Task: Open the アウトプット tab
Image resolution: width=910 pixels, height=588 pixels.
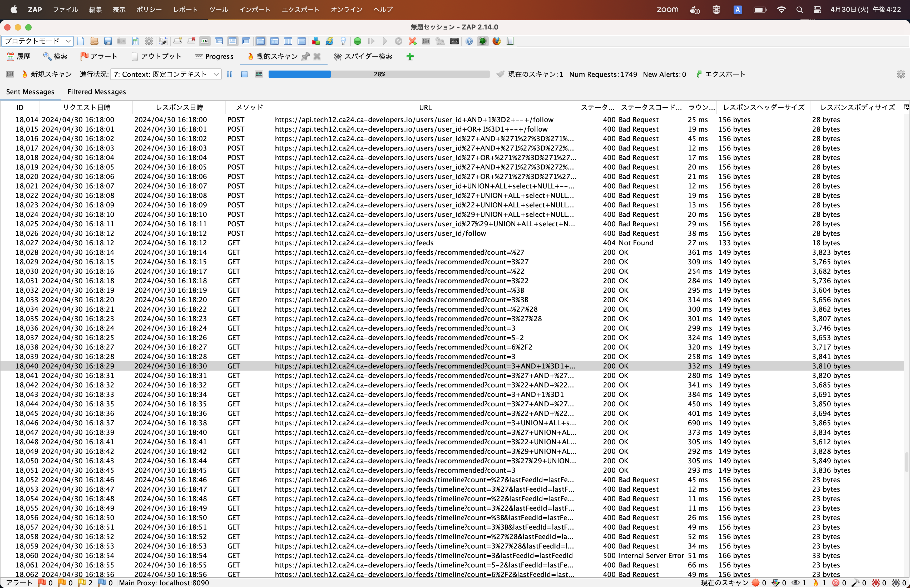Action: point(157,57)
